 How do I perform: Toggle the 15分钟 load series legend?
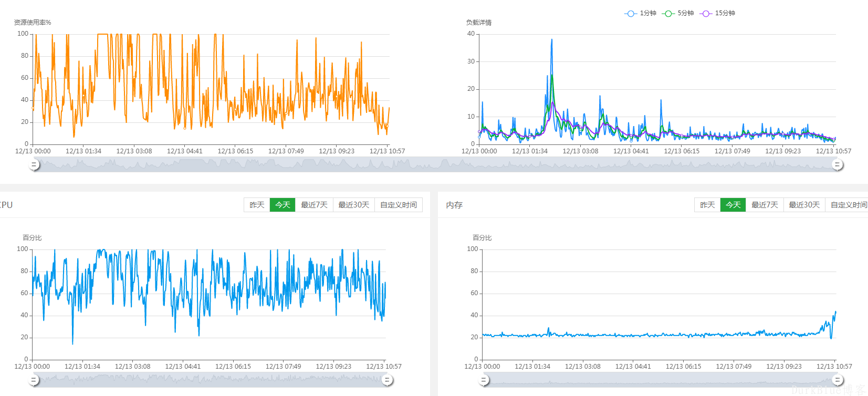tap(717, 13)
